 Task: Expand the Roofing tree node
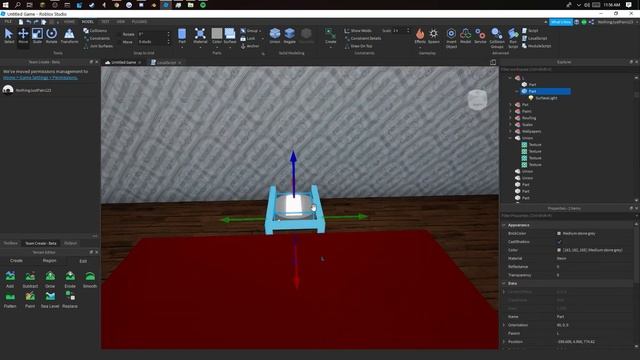pos(510,118)
